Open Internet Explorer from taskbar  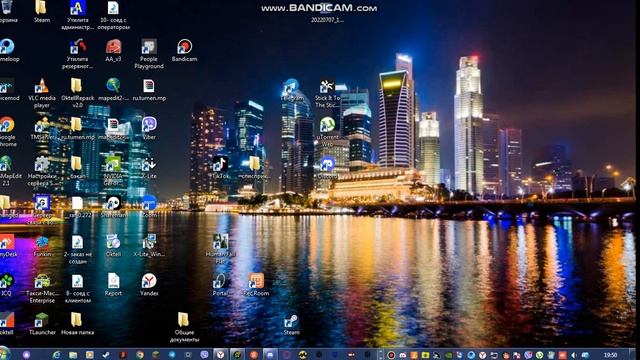point(56,355)
